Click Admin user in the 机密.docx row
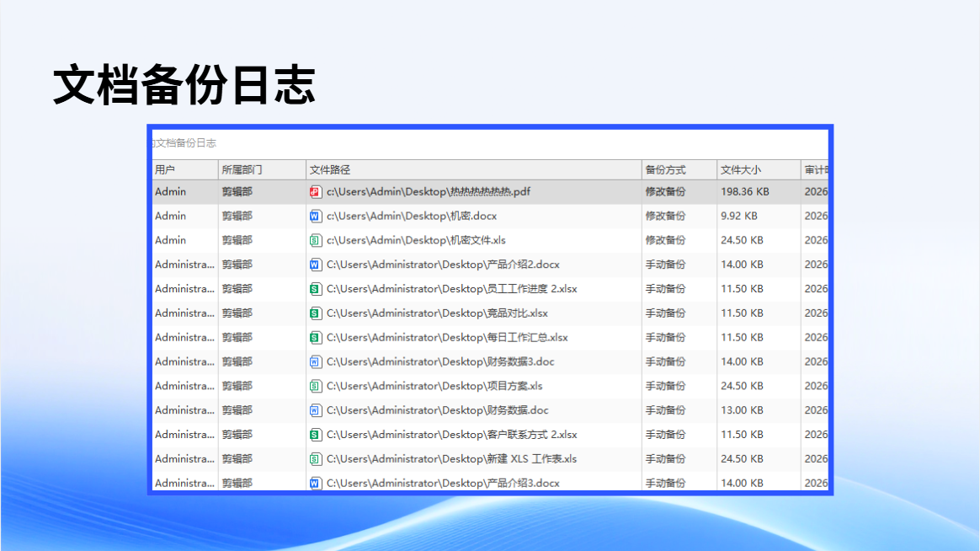Image resolution: width=980 pixels, height=551 pixels. [171, 217]
